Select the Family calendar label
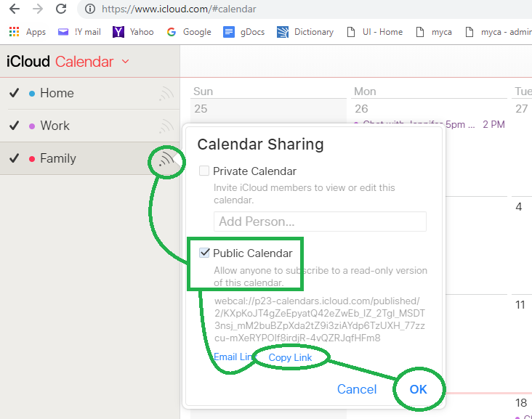Screen dimensions: 532x419 (x=58, y=158)
